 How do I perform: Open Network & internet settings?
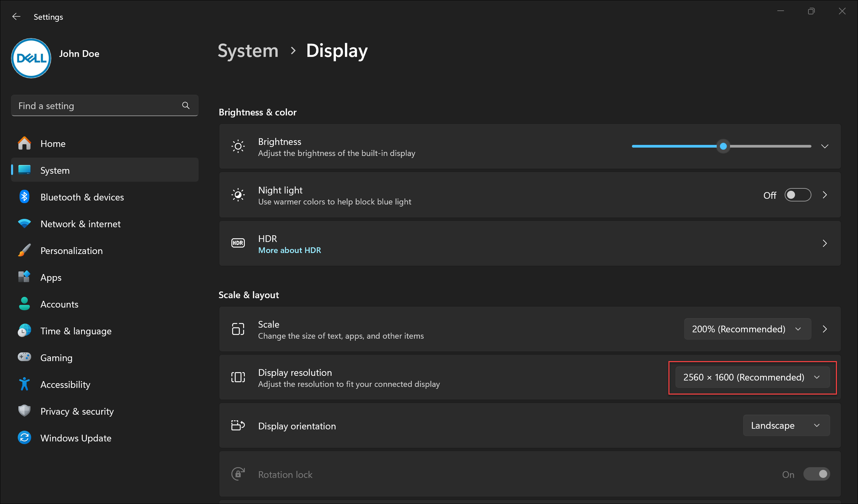point(80,224)
